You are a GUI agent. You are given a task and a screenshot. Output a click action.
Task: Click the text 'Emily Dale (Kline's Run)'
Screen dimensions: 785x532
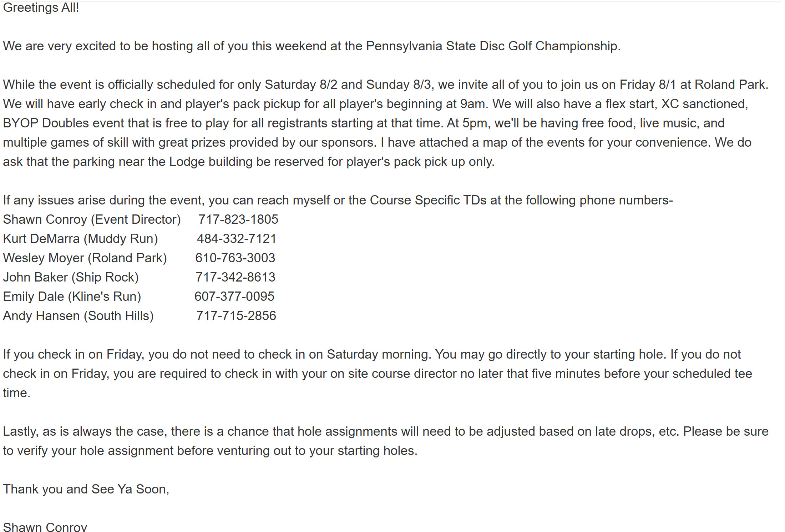coord(72,297)
